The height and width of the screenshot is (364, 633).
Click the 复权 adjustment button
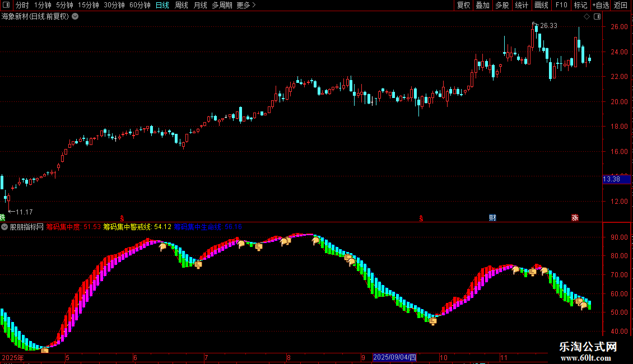463,5
